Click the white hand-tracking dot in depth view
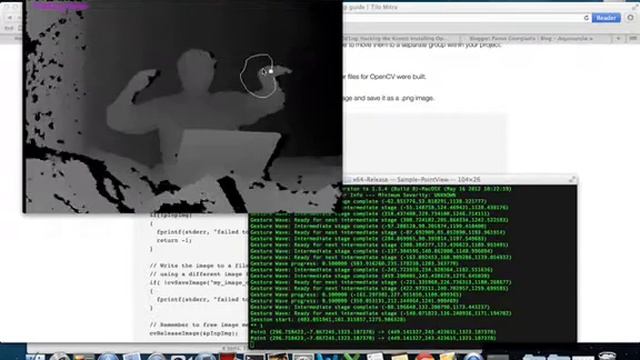 click(x=271, y=71)
